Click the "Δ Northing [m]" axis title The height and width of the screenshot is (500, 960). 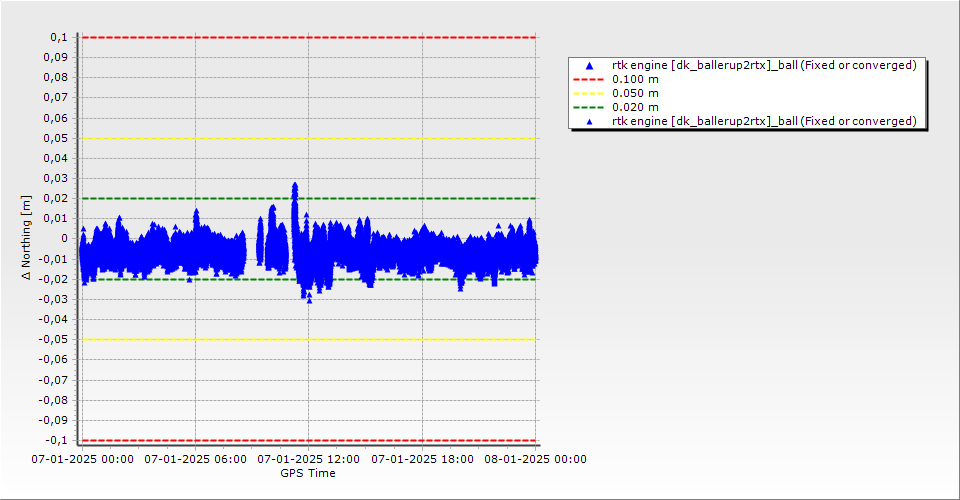(x=26, y=237)
